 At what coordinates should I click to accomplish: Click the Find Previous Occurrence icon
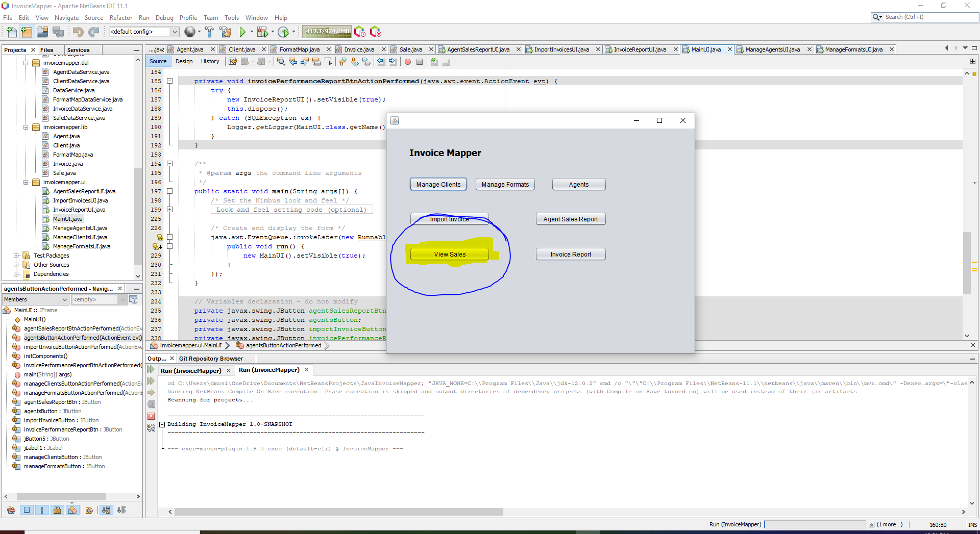pyautogui.click(x=292, y=62)
